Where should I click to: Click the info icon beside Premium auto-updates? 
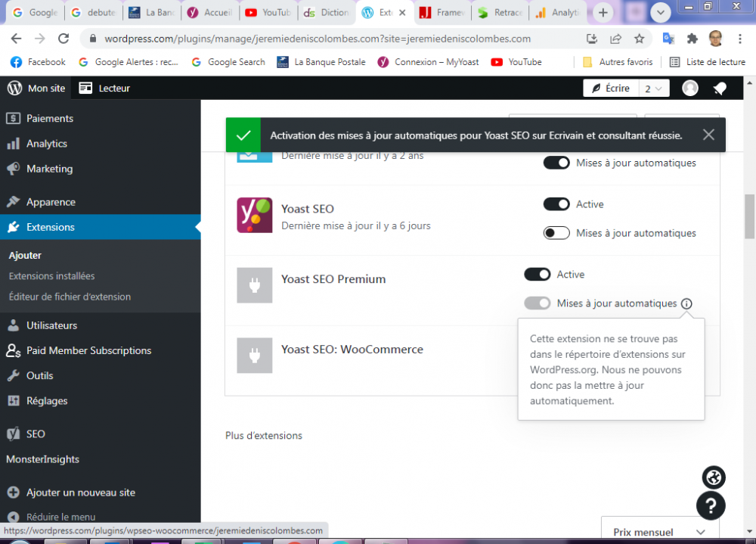tap(686, 303)
